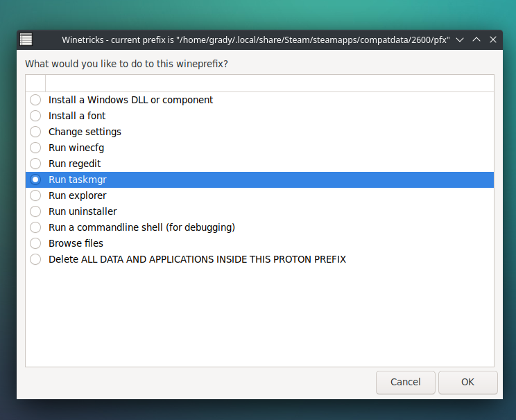This screenshot has height=420, width=516.
Task: Select the 'Browse files' radio button
Action: (35, 243)
